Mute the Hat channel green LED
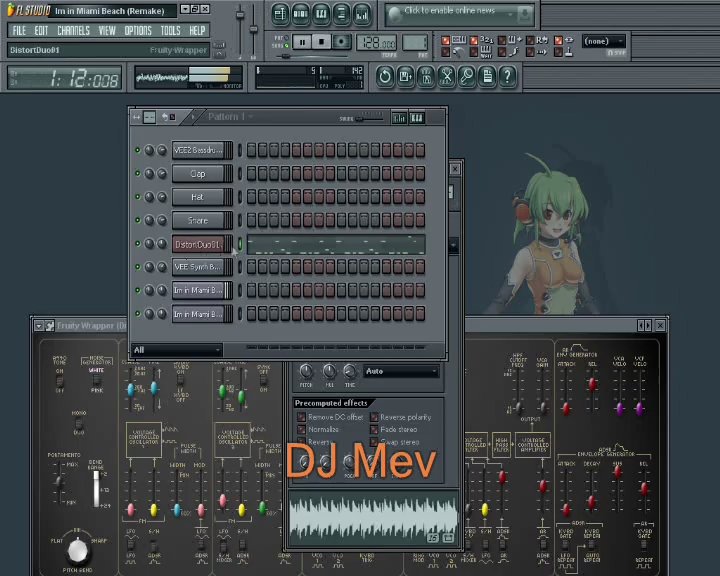 click(137, 197)
